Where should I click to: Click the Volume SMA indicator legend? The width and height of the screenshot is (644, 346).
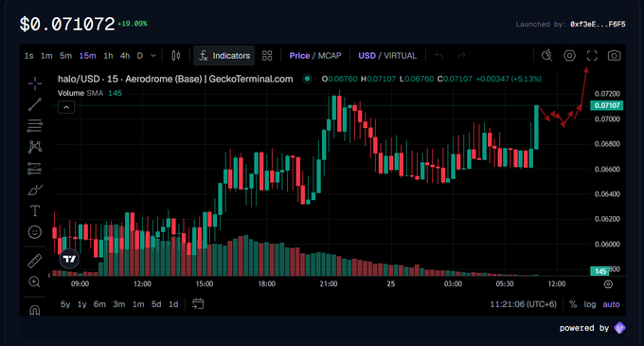[x=90, y=93]
